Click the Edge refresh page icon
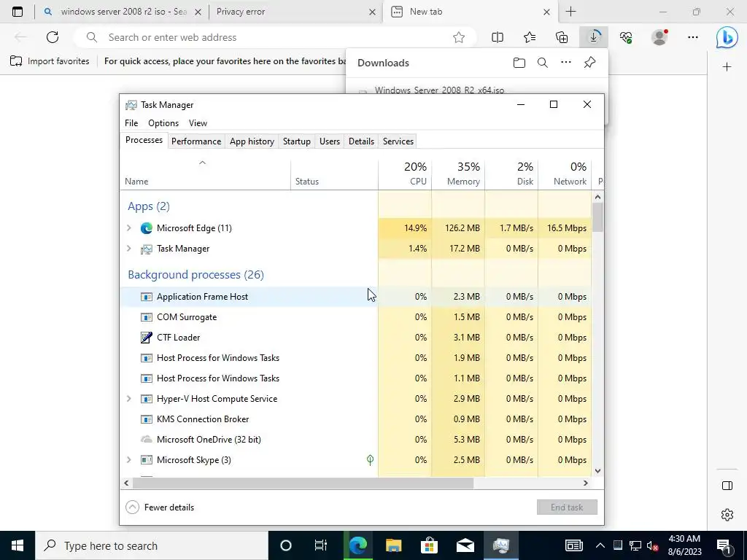747x560 pixels. [x=53, y=37]
